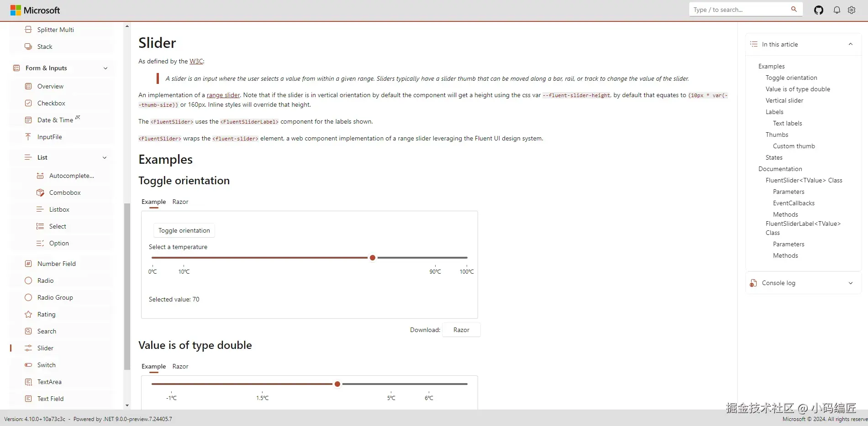Click the Toggle orientation button
Viewport: 868px width, 426px height.
click(x=184, y=230)
